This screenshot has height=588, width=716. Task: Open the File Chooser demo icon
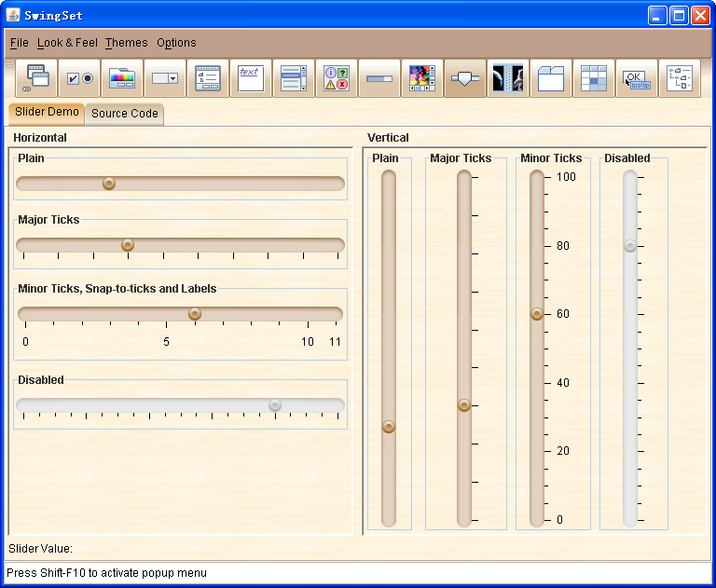coord(208,78)
